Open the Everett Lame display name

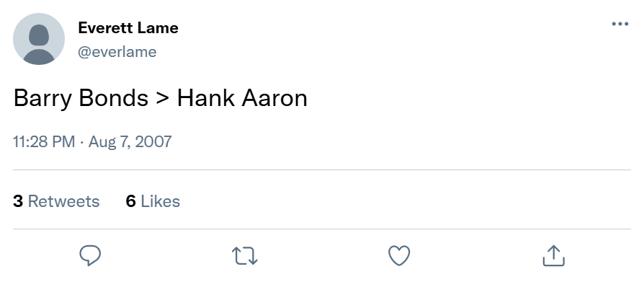(128, 28)
